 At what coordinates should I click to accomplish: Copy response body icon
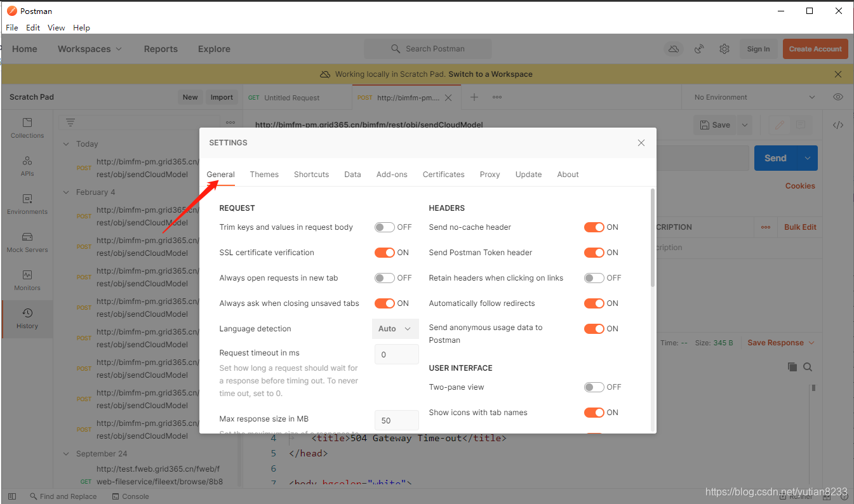pos(792,367)
